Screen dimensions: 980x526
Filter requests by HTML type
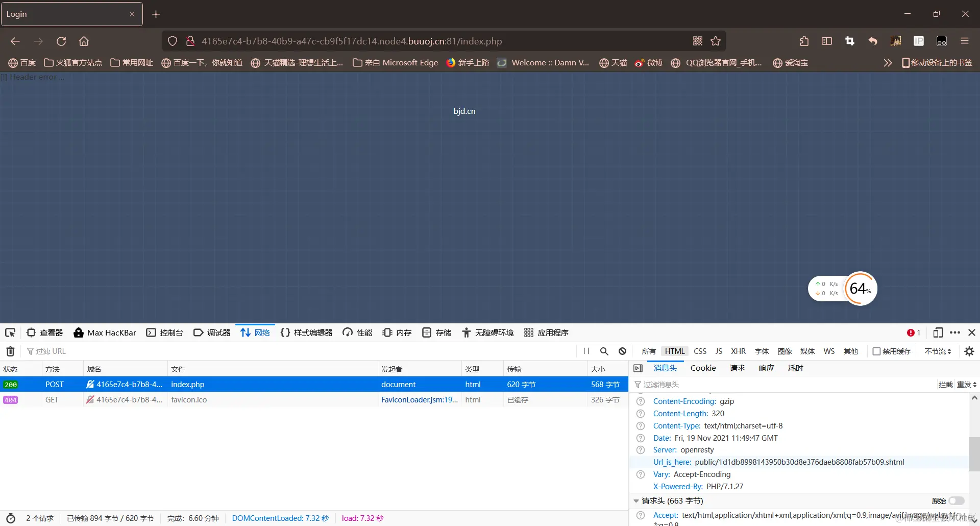tap(675, 351)
